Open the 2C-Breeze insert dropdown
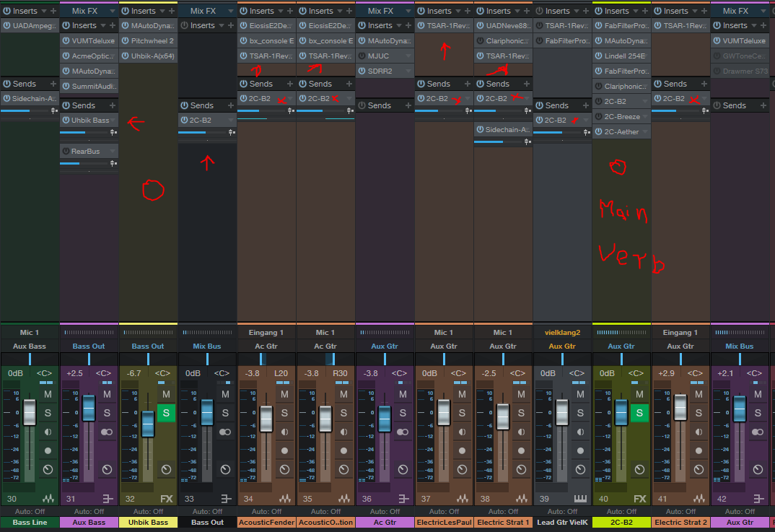The height and width of the screenshot is (532, 775). coord(644,117)
